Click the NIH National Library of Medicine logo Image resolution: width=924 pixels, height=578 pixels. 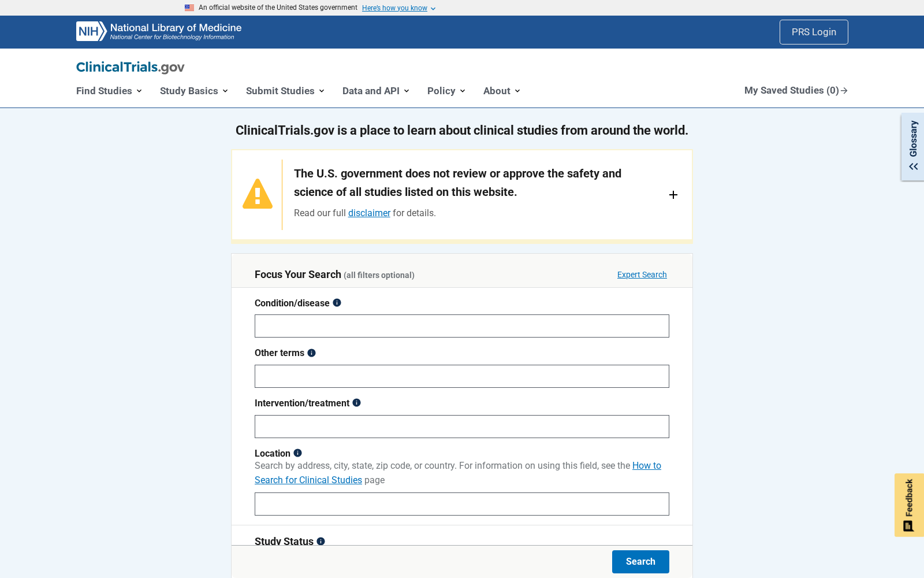(x=159, y=32)
